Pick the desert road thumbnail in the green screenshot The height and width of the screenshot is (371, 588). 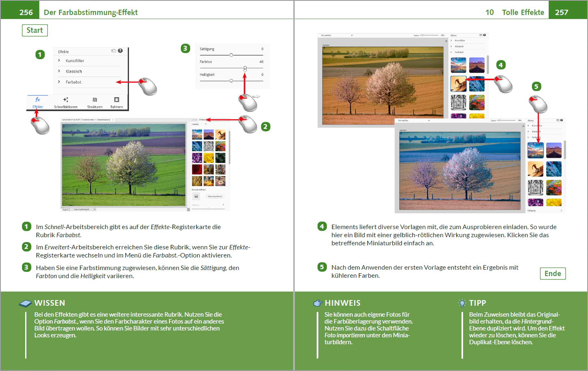(x=209, y=134)
